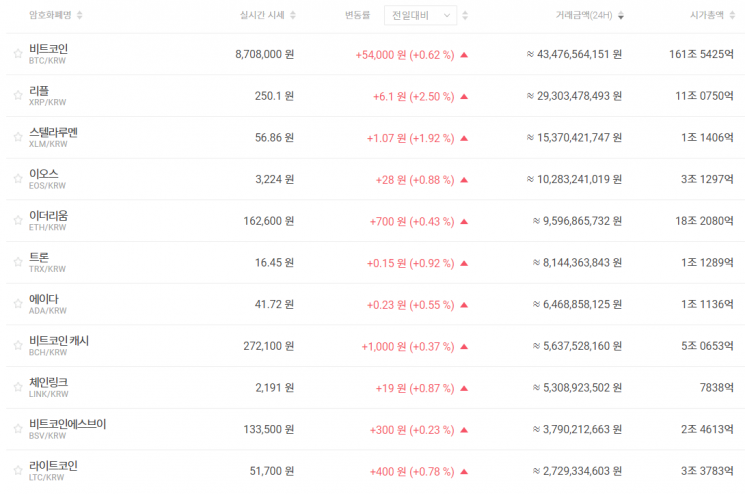The image size is (745, 494).
Task: Click the up triangle in 이더리움 row
Action: [x=464, y=222]
